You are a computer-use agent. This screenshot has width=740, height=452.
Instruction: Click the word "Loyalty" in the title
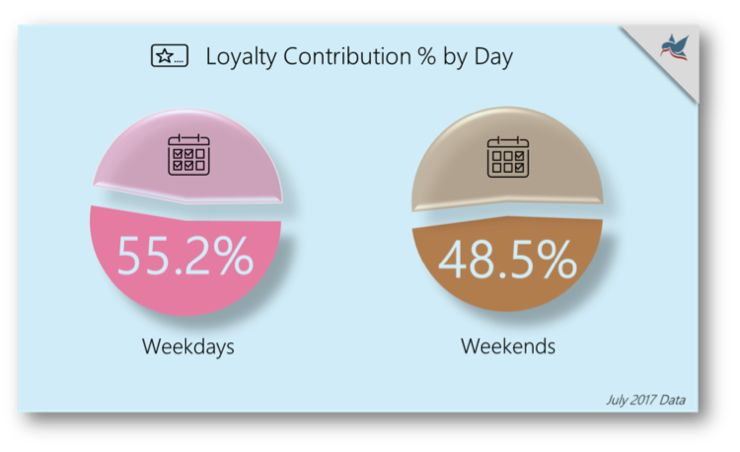click(x=242, y=58)
